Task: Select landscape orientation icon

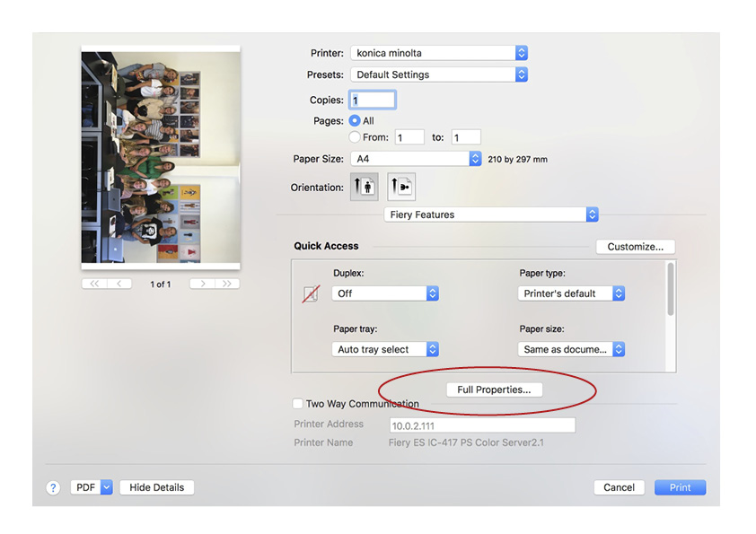Action: (x=401, y=187)
